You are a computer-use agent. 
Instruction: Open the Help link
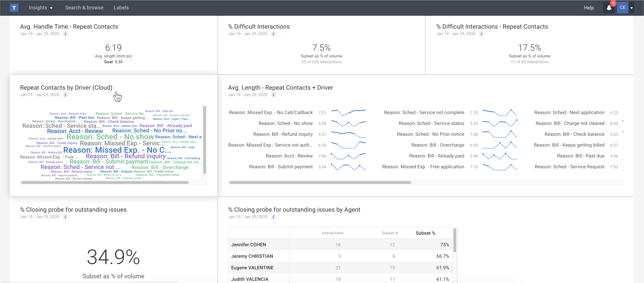click(x=589, y=8)
